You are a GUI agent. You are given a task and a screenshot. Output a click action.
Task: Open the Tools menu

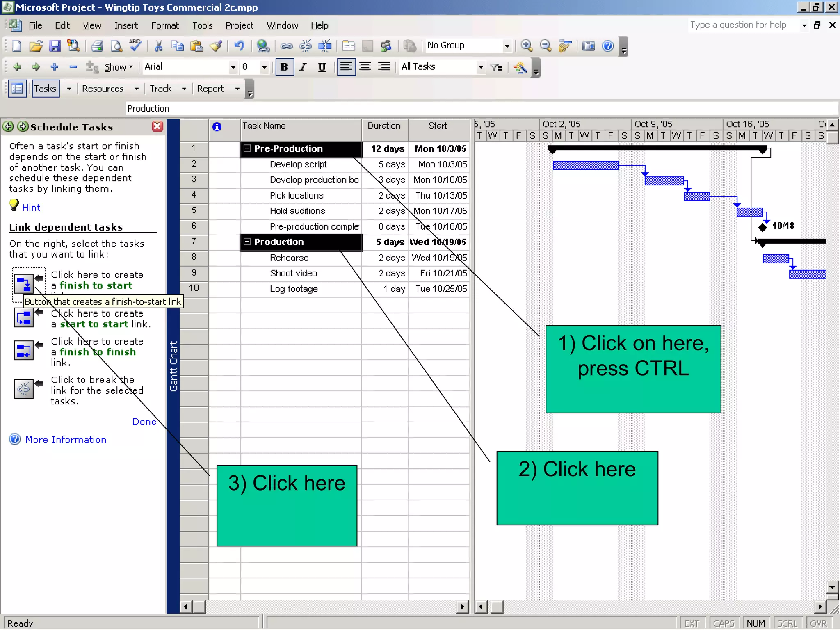tap(202, 25)
